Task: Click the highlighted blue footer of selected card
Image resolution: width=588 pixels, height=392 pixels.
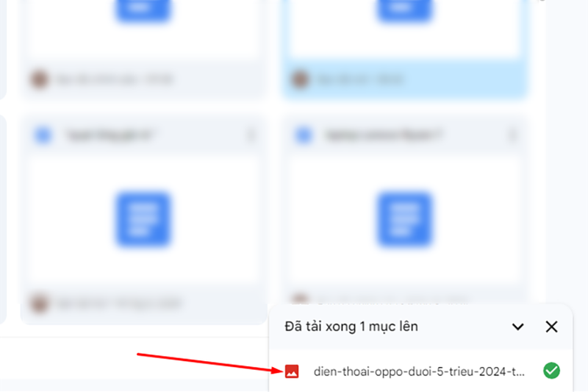Action: pyautogui.click(x=405, y=79)
